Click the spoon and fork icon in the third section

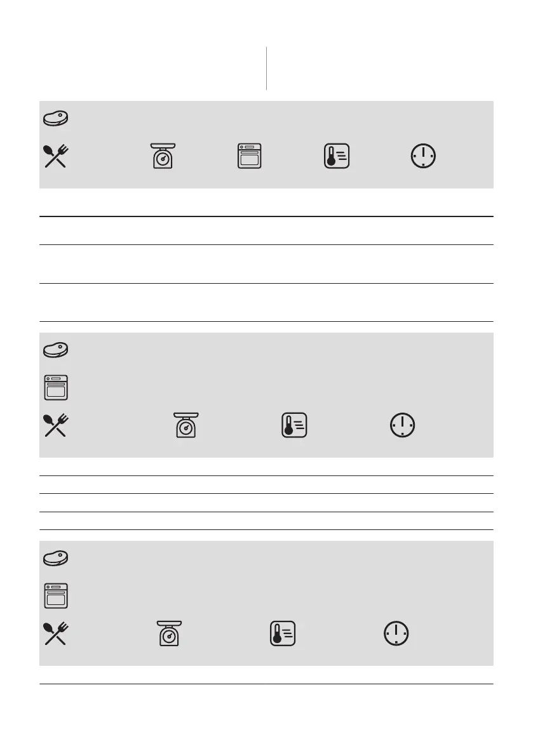[x=56, y=633]
